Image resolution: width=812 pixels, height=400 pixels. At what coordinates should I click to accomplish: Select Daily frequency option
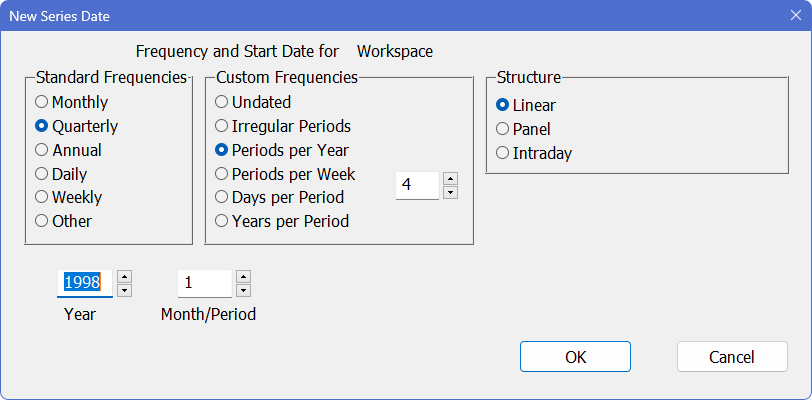pyautogui.click(x=42, y=174)
